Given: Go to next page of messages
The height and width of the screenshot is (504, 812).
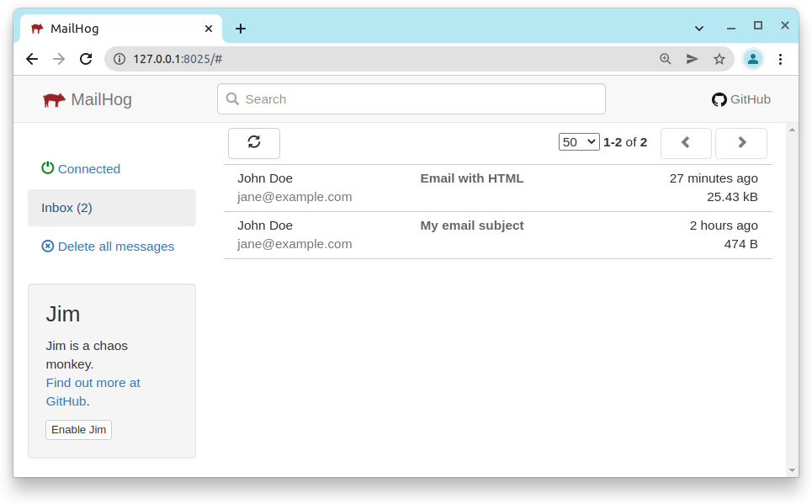Looking at the screenshot, I should (x=740, y=143).
